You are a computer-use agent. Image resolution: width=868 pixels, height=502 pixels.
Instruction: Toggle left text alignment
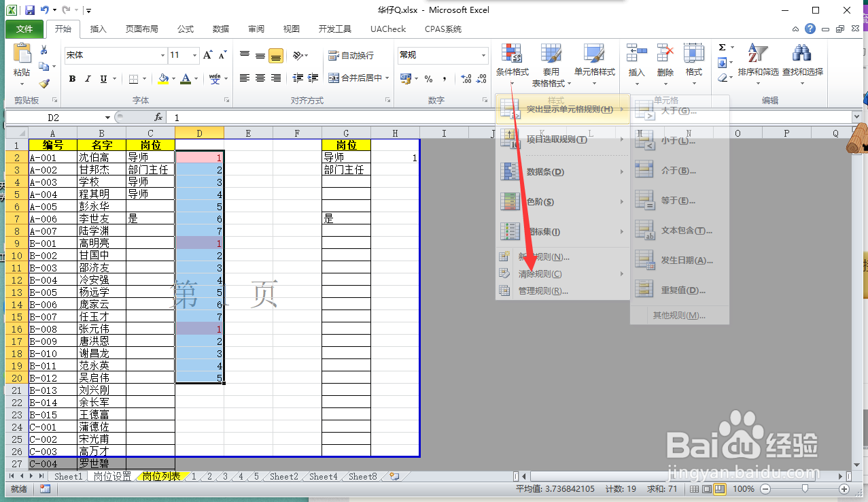pyautogui.click(x=245, y=78)
